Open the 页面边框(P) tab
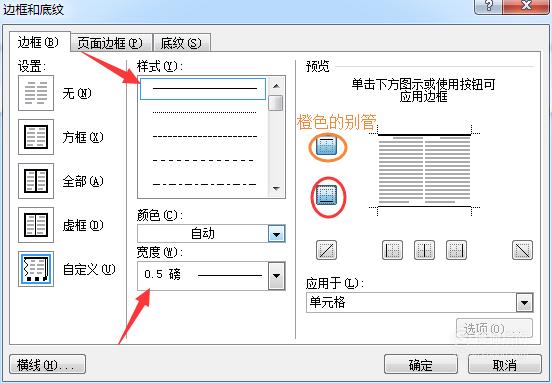Screen dimensions: 552x384 (111, 43)
